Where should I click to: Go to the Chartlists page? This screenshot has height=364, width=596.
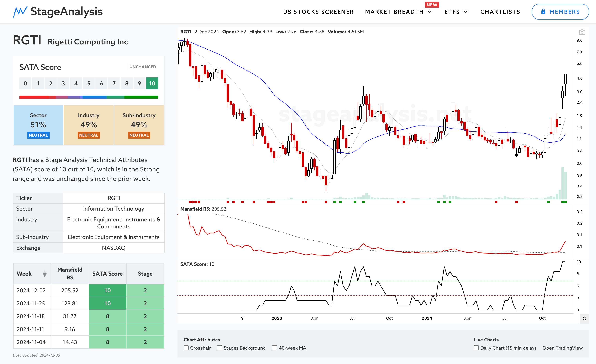500,12
